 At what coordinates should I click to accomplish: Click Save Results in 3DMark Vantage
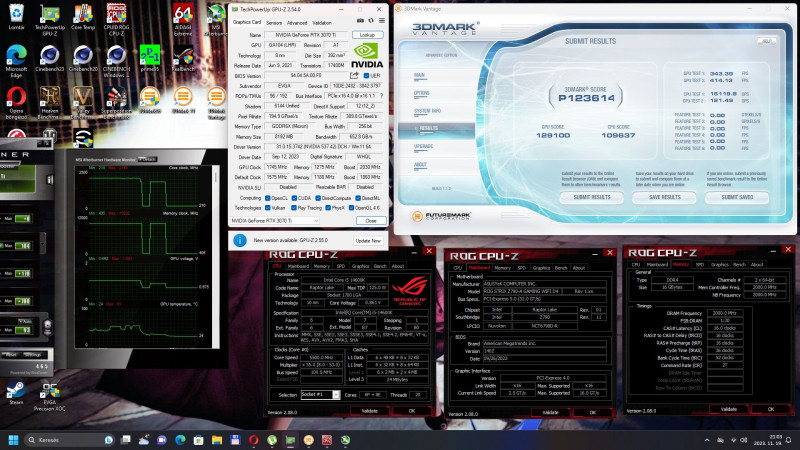pos(665,197)
